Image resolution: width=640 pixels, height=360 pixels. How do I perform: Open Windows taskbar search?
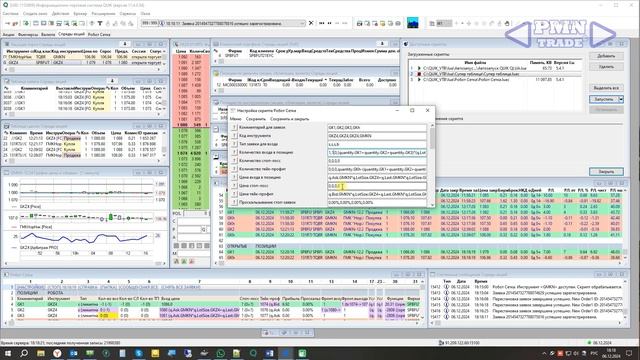tap(24, 353)
